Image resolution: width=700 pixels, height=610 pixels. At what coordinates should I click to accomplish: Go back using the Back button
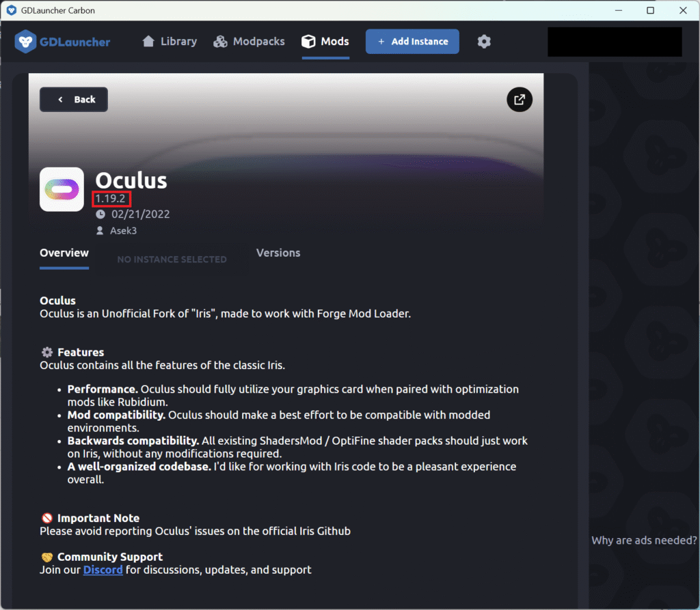pos(74,100)
